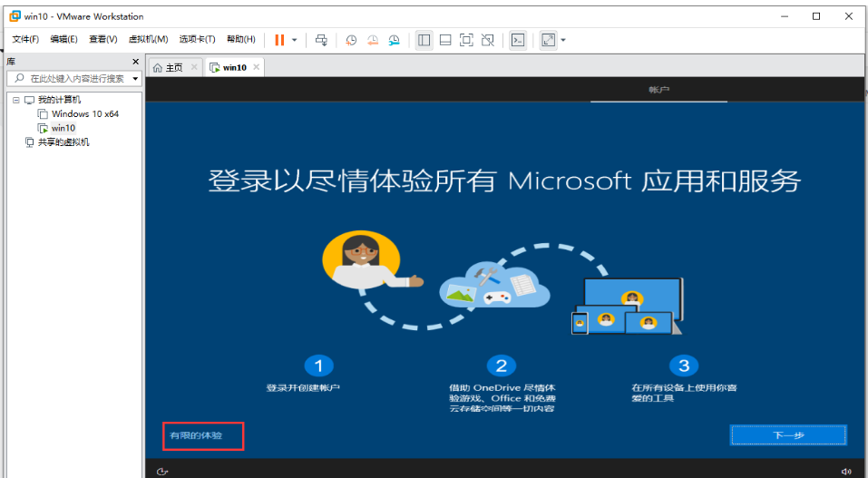Click the search magnifier icon in library
868x478 pixels.
pos(19,78)
